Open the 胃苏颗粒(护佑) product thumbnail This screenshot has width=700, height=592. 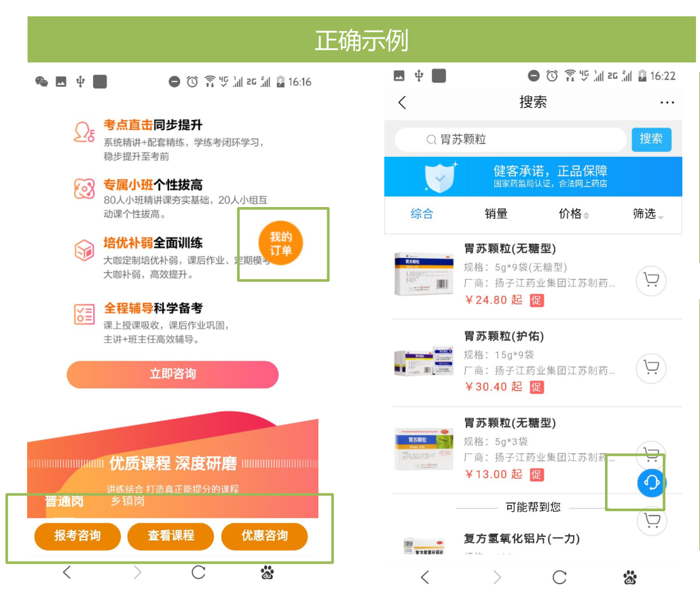pos(424,361)
